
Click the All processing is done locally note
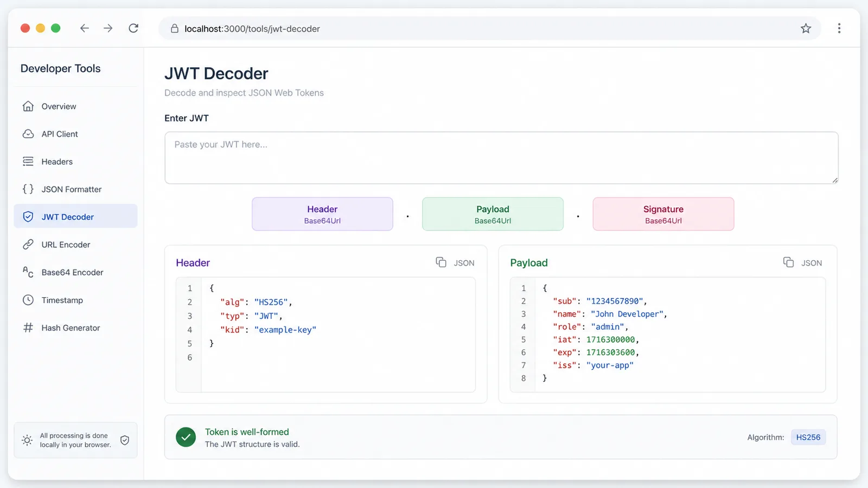click(75, 440)
